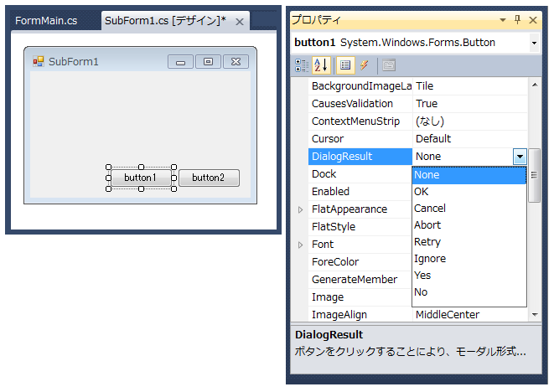Select the DialogResult property name
Viewport: 554px width, 392px height.
tap(360, 157)
